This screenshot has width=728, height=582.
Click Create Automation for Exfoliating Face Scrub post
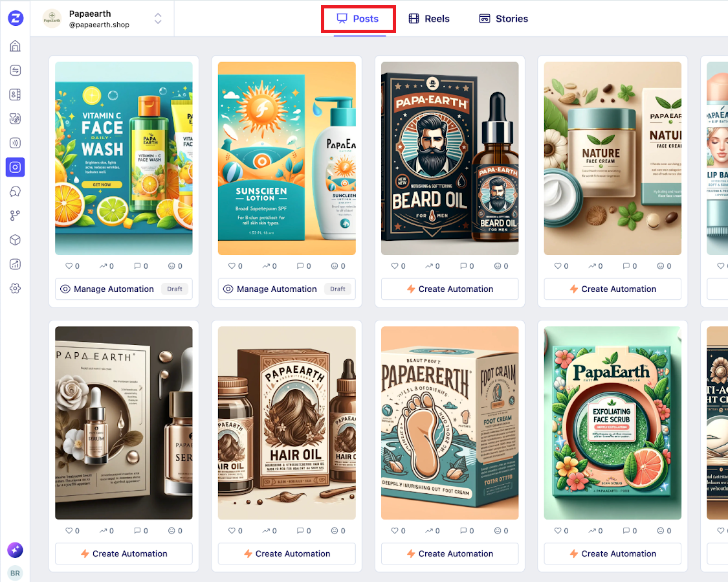click(613, 554)
